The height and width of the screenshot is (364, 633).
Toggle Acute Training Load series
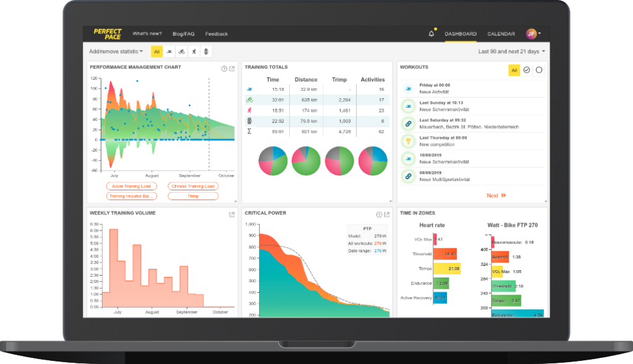[x=131, y=186]
